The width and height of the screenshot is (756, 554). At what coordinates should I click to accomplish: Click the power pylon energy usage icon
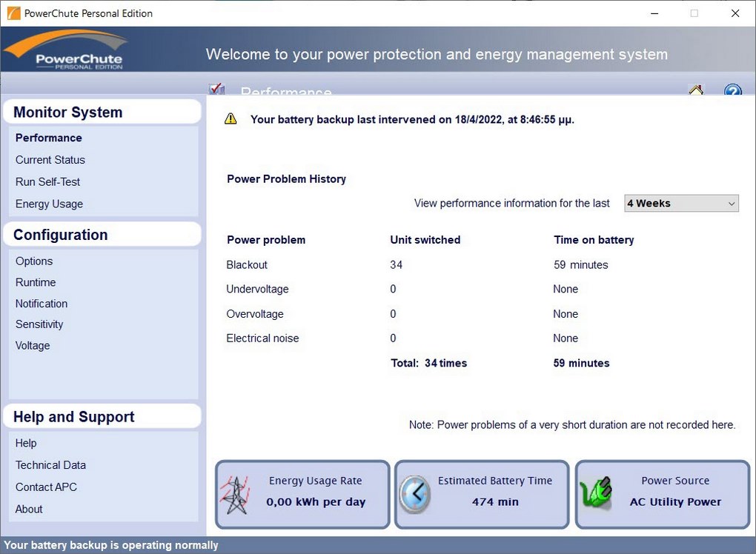pyautogui.click(x=235, y=495)
